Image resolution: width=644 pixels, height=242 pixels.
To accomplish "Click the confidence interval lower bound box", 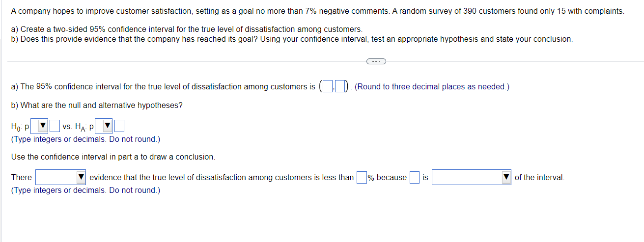I will coord(327,87).
